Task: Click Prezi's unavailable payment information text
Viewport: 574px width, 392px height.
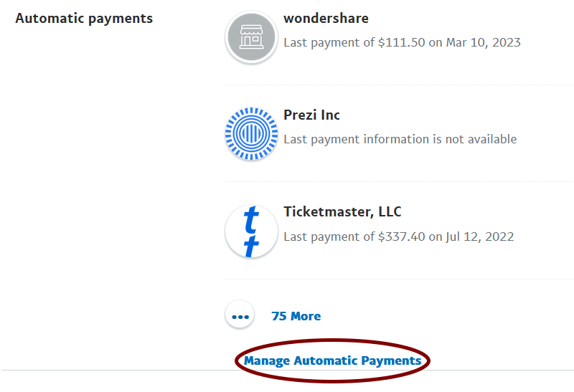Action: [x=400, y=139]
